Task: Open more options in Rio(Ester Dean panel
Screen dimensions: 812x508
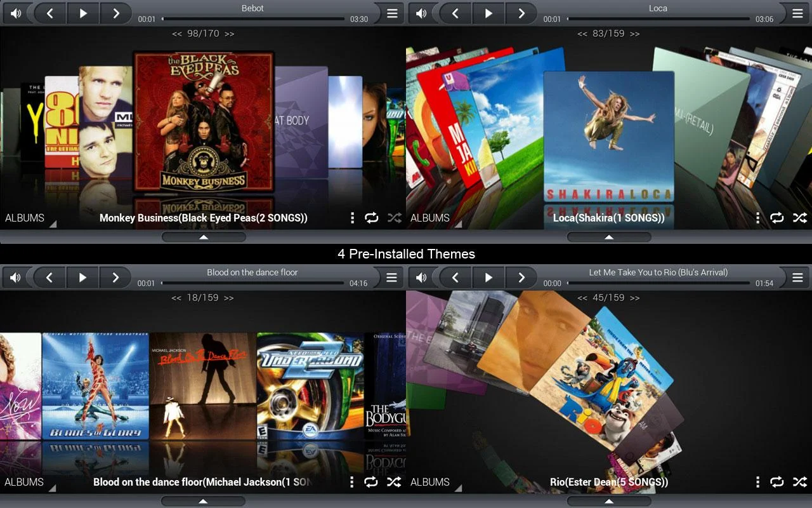Action: [757, 482]
